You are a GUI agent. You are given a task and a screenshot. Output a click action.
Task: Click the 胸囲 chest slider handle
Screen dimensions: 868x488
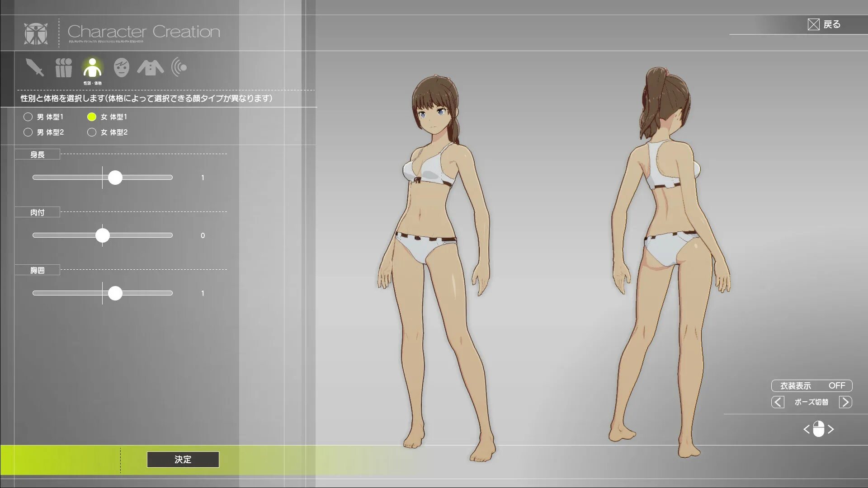tap(115, 293)
